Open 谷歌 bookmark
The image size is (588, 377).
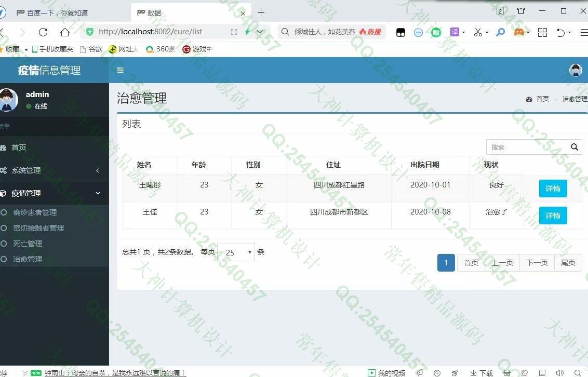pos(91,49)
